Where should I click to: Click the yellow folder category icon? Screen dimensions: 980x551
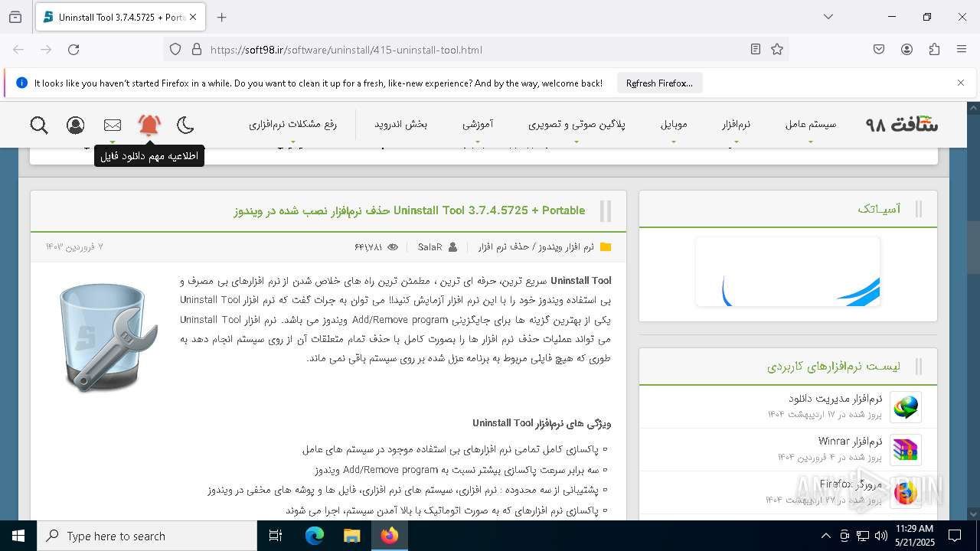606,247
